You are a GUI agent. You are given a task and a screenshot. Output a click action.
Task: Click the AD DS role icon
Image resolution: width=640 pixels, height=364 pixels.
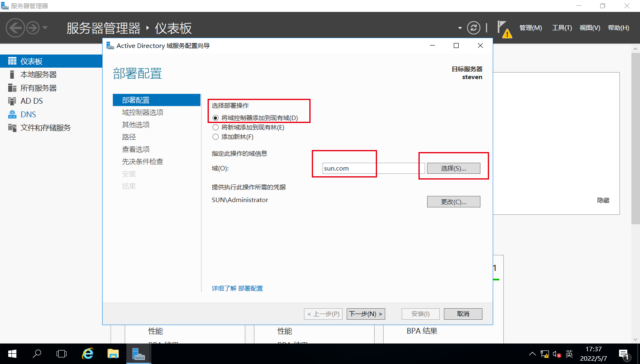click(12, 101)
